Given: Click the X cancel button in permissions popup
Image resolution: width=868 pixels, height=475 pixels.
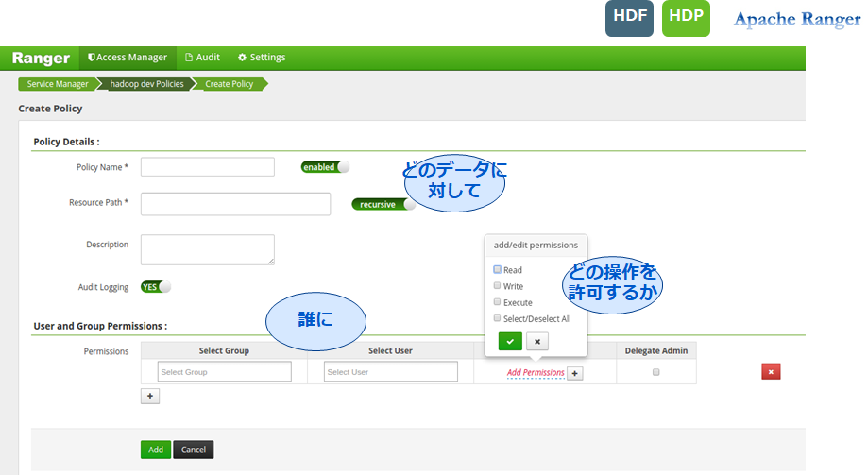Looking at the screenshot, I should tap(536, 341).
